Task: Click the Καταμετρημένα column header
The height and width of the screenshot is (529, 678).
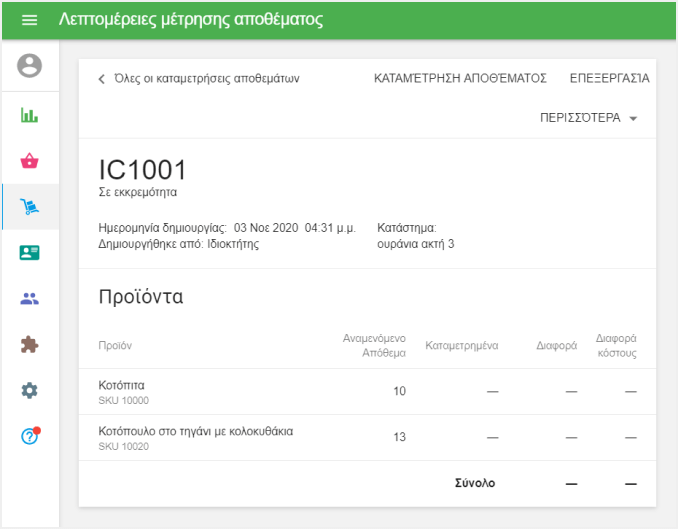Action: tap(461, 346)
